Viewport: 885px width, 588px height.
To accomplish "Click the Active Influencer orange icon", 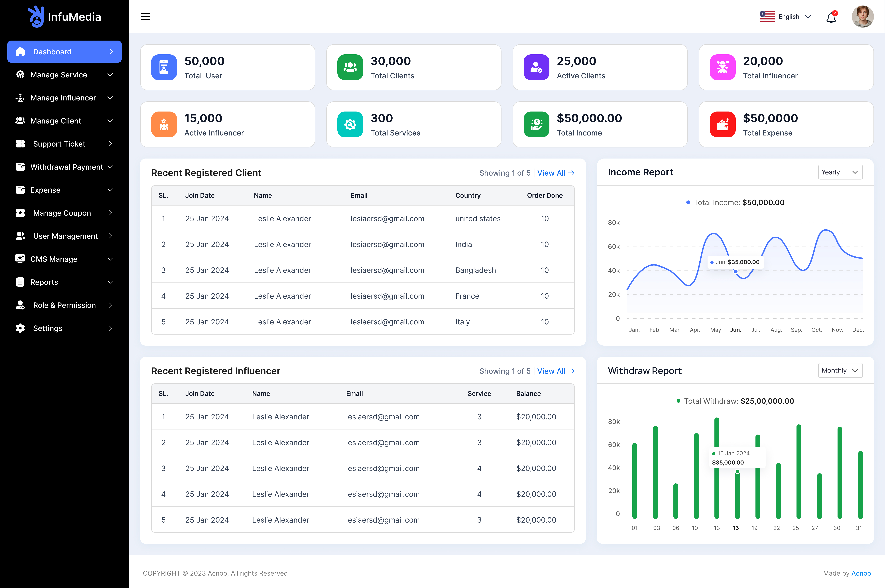I will tap(164, 125).
